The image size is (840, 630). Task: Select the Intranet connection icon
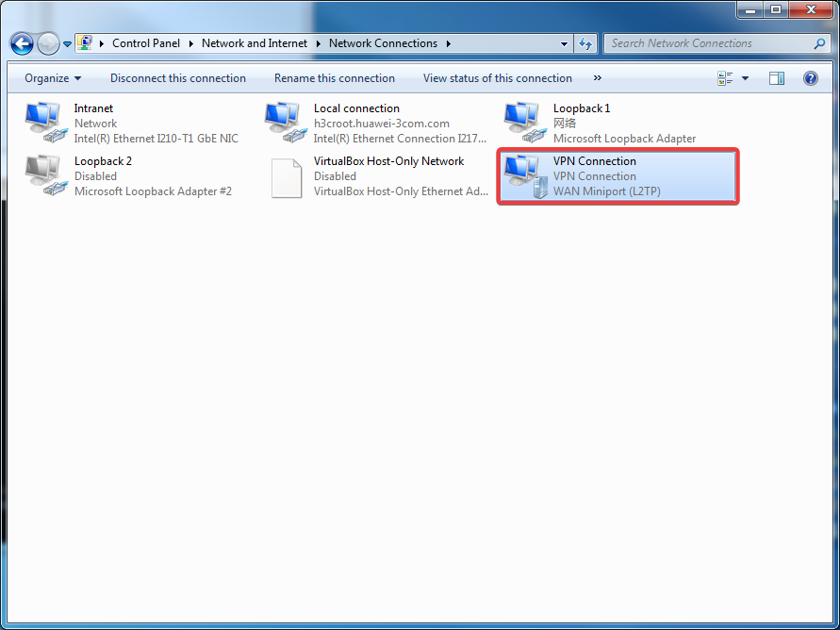tap(47, 123)
